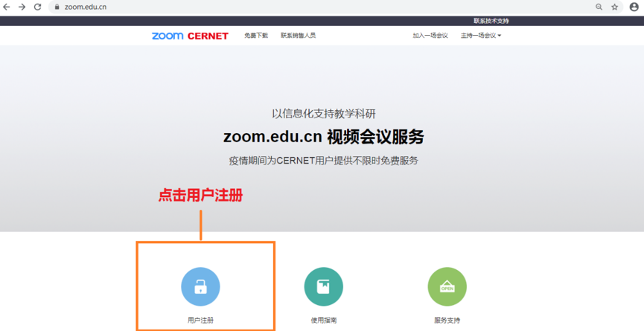This screenshot has width=644, height=331.
Task: Open the teal 使用指南 book icon
Action: pos(323,286)
